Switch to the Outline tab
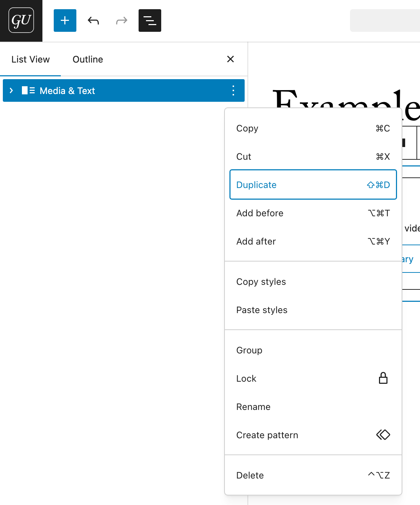Viewport: 420px width, 505px height. (88, 59)
